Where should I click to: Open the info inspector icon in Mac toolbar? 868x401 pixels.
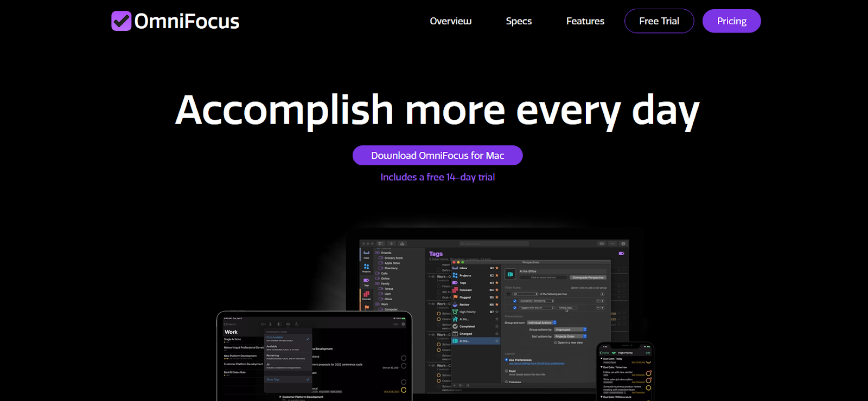click(x=623, y=244)
